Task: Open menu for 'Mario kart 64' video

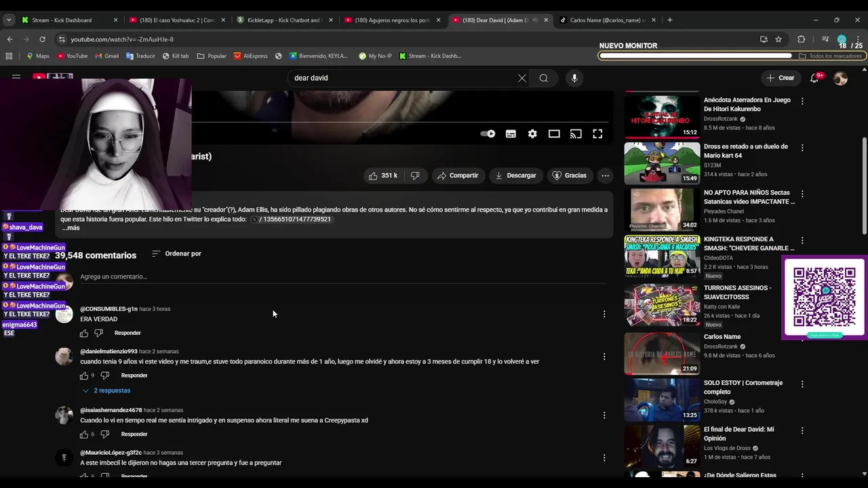Action: click(x=802, y=148)
